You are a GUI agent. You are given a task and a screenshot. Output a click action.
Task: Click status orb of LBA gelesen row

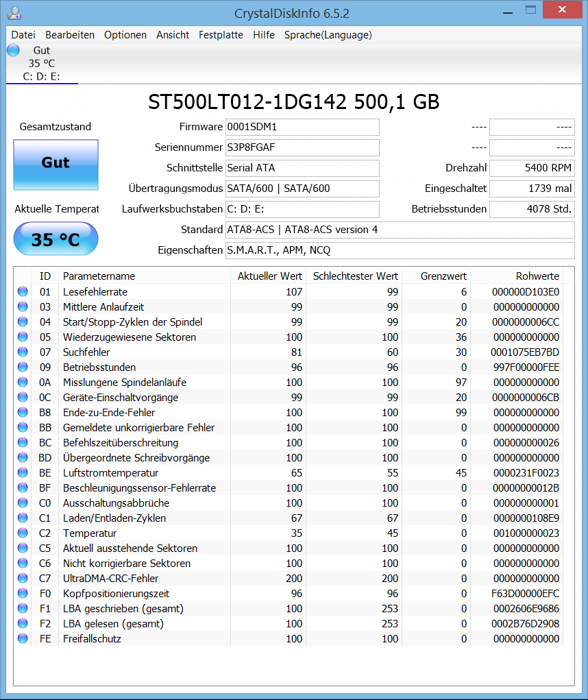pyautogui.click(x=23, y=623)
